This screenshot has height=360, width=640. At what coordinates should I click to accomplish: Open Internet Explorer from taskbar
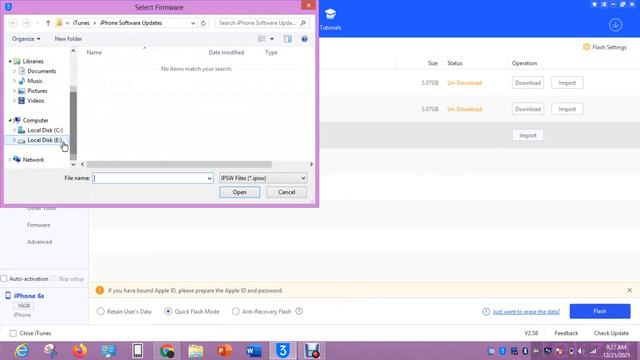[21, 351]
